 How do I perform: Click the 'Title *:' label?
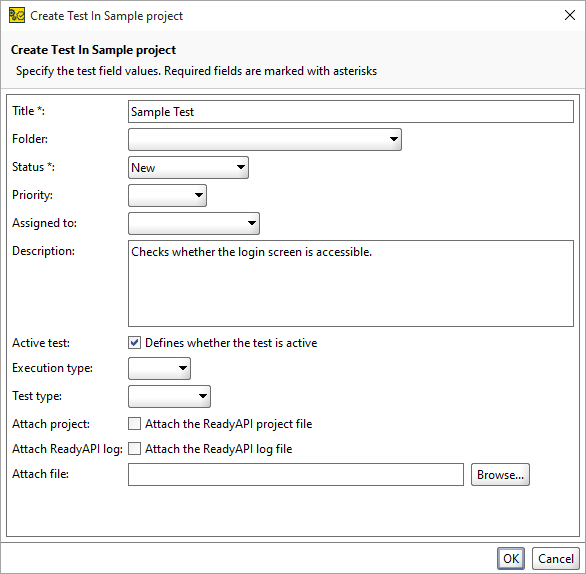[28, 111]
